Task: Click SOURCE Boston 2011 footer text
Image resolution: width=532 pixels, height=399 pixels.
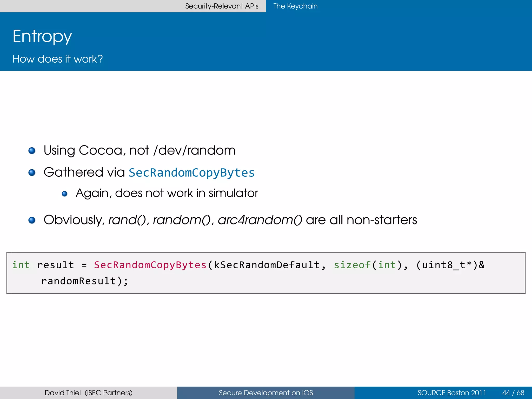Action: [452, 393]
